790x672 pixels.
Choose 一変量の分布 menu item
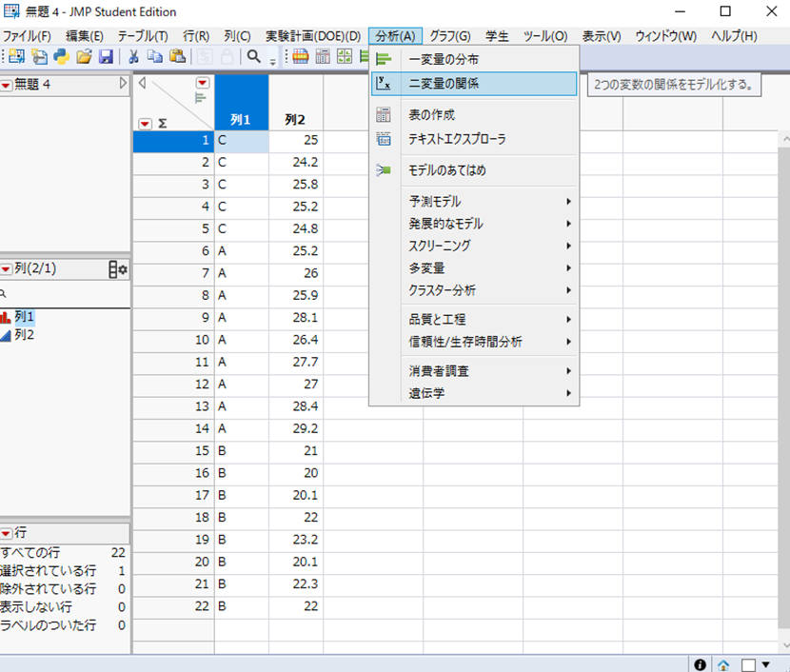tap(444, 60)
